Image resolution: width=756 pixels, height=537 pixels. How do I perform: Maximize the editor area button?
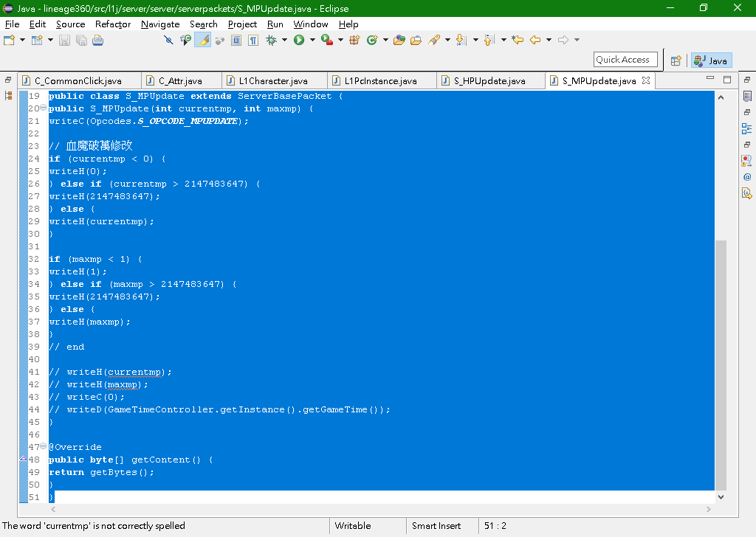(x=727, y=80)
